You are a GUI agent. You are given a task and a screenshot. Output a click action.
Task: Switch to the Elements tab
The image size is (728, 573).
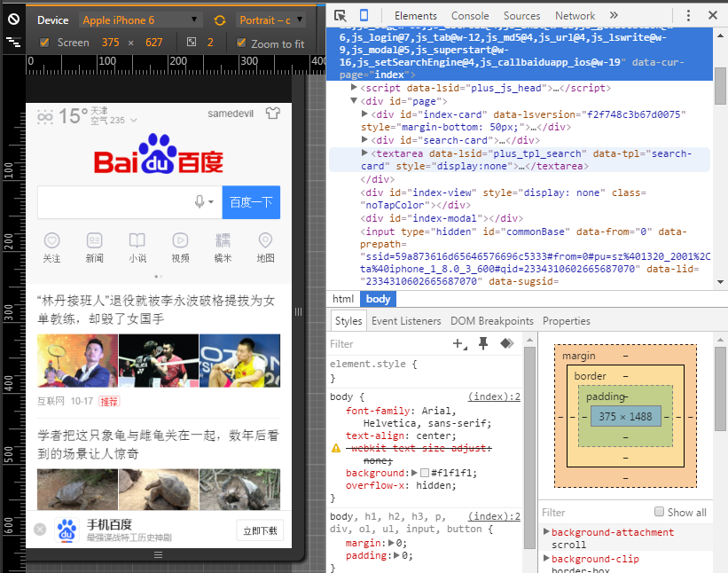416,16
